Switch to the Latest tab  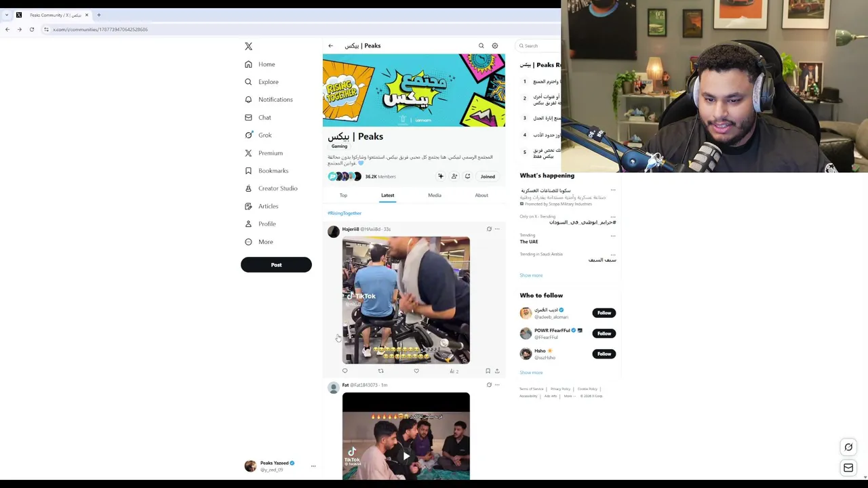tap(387, 195)
